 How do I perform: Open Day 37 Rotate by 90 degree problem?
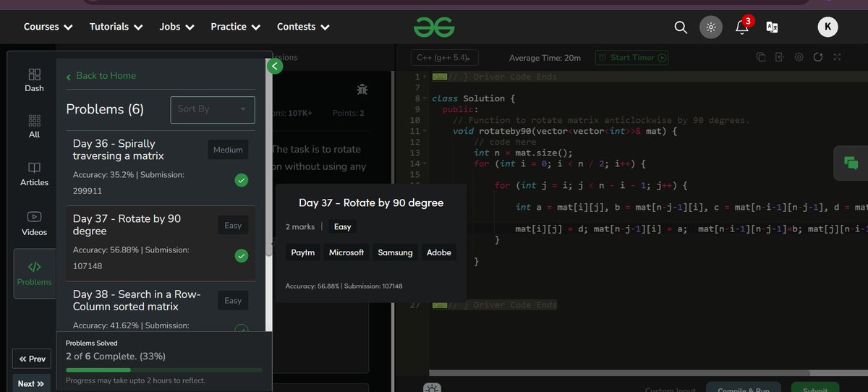[x=160, y=243]
